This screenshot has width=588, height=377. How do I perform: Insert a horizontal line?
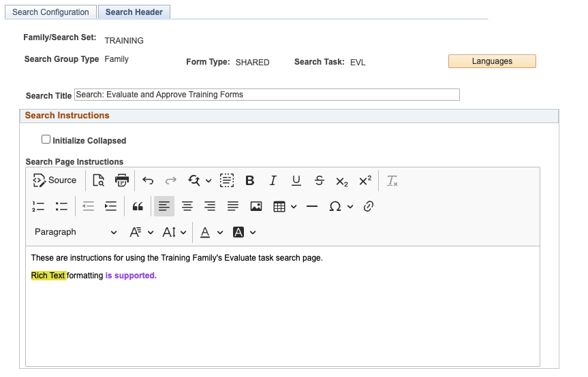(x=312, y=206)
